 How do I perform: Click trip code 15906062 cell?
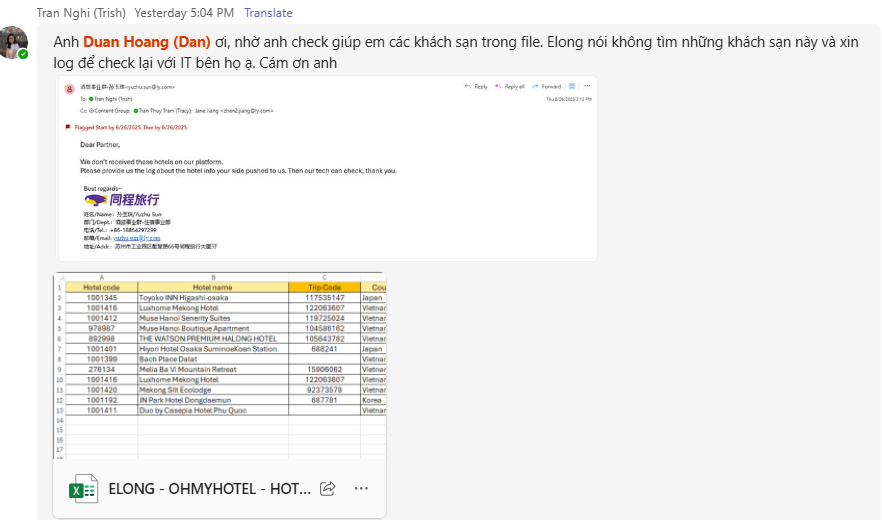(325, 370)
